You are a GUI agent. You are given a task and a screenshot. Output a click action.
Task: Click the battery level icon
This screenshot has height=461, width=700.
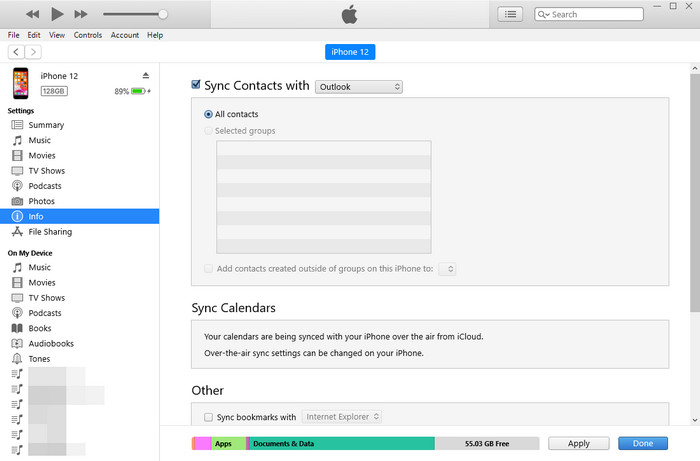[138, 91]
